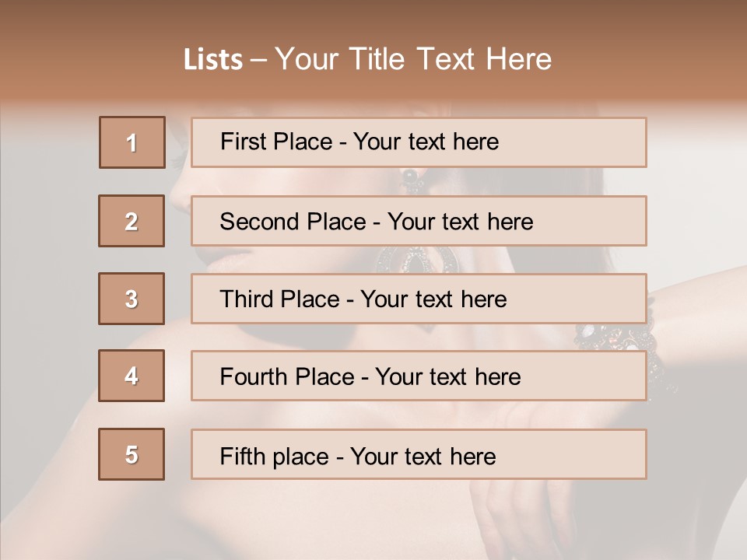This screenshot has width=747, height=560.
Task: Click the First Place text box
Action: [x=419, y=142]
